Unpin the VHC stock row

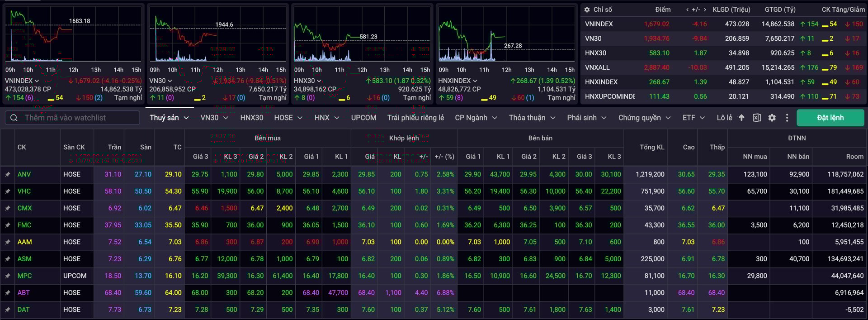click(8, 191)
